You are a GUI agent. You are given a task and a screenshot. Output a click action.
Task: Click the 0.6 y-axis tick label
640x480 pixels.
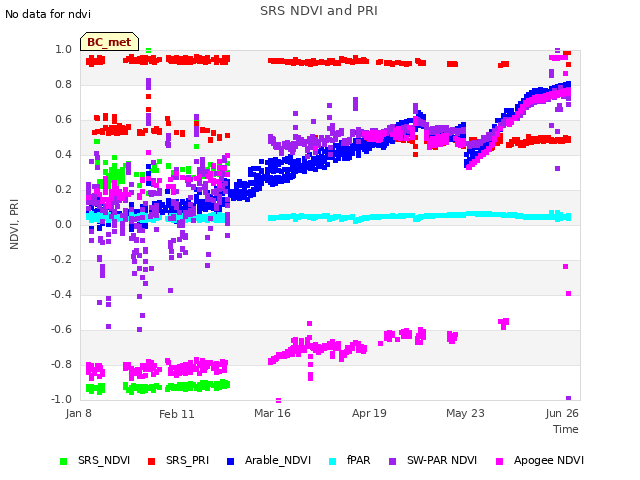(63, 120)
